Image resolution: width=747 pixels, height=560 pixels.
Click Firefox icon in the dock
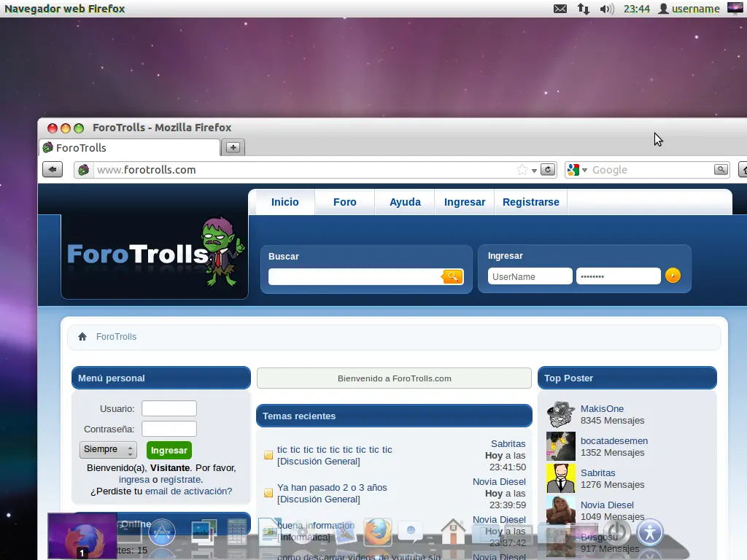point(378,532)
